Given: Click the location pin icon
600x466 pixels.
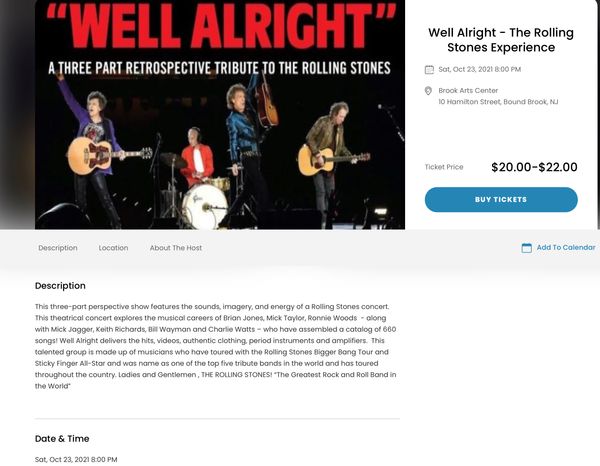Looking at the screenshot, I should (x=428, y=91).
